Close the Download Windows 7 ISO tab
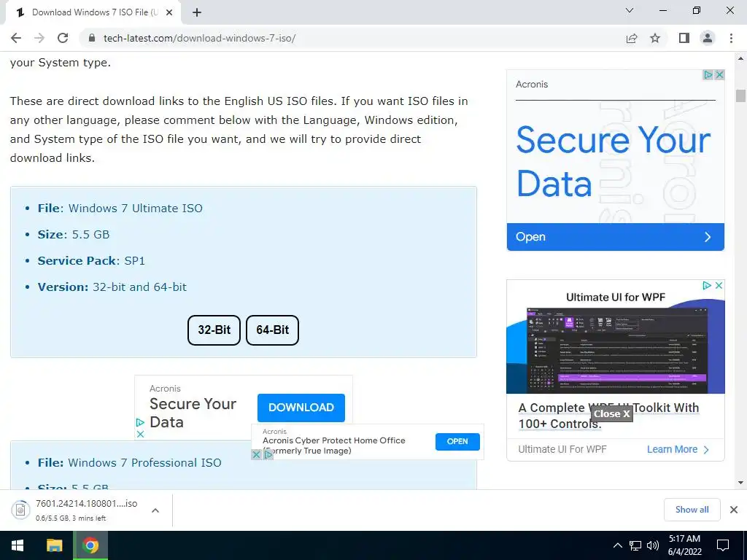This screenshot has width=747, height=560. pyautogui.click(x=169, y=12)
